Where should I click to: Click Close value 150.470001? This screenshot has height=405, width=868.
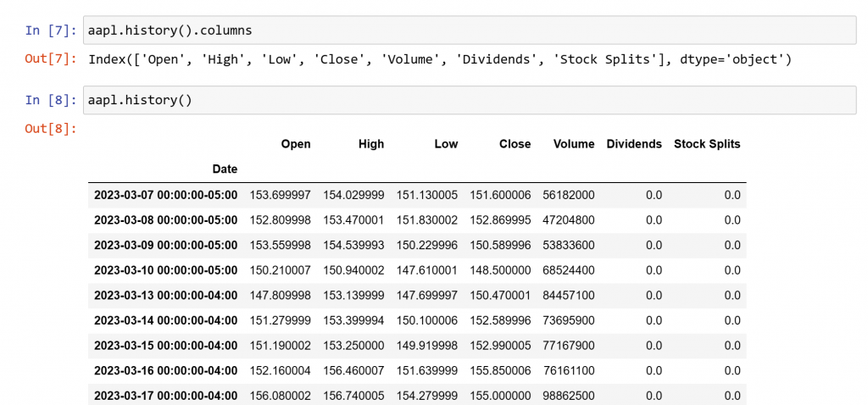[500, 296]
